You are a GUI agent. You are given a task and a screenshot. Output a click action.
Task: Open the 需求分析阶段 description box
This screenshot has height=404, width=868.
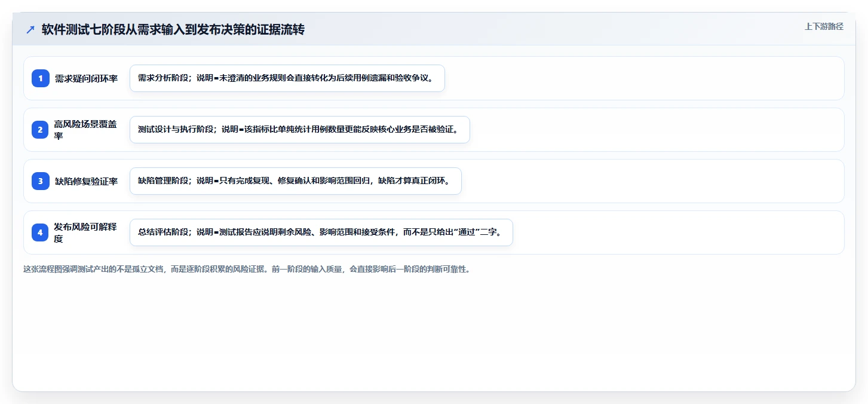tap(287, 78)
